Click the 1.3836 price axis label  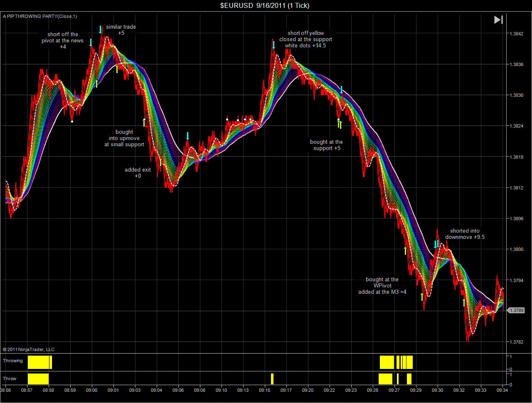click(x=516, y=64)
